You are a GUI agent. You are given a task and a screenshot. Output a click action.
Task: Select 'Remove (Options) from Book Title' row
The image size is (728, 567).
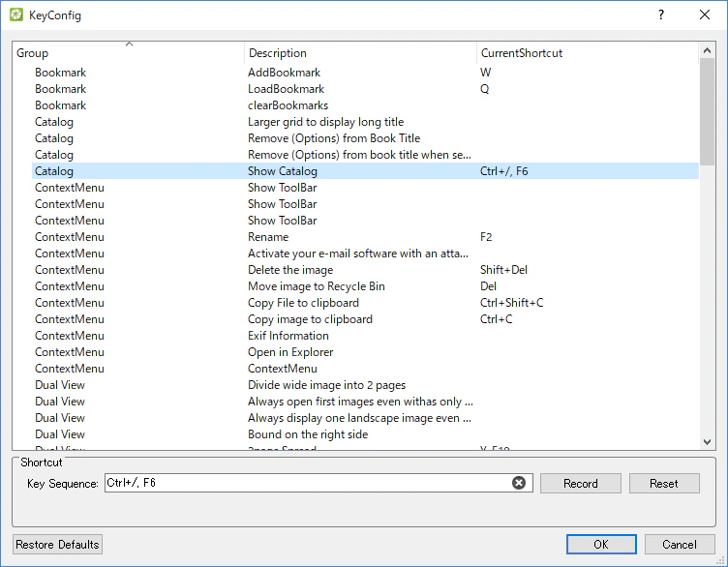pyautogui.click(x=365, y=138)
